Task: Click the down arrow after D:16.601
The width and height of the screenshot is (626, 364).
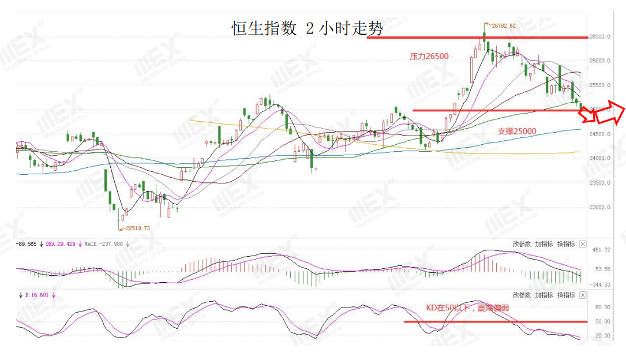Action: tap(54, 295)
